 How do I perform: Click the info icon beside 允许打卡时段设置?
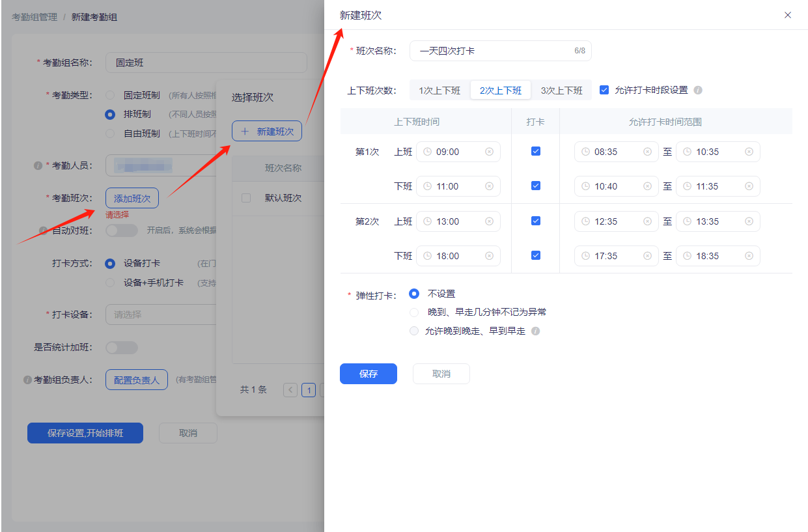(x=697, y=90)
